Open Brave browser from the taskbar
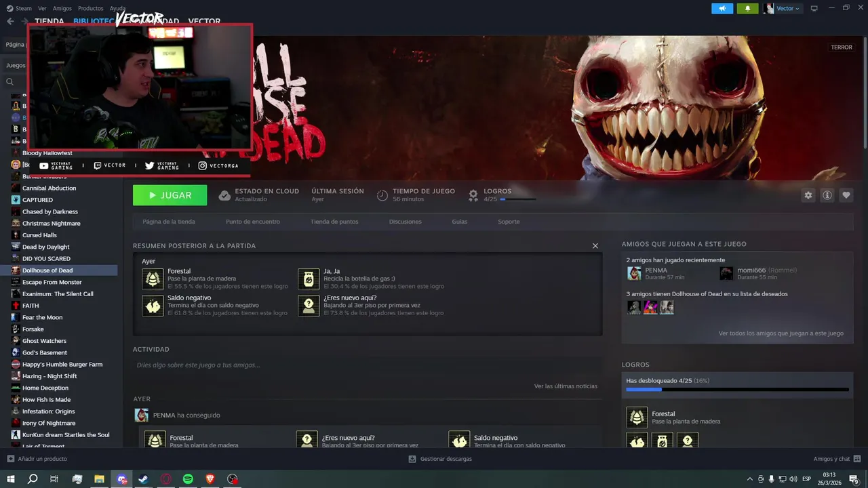 210,479
